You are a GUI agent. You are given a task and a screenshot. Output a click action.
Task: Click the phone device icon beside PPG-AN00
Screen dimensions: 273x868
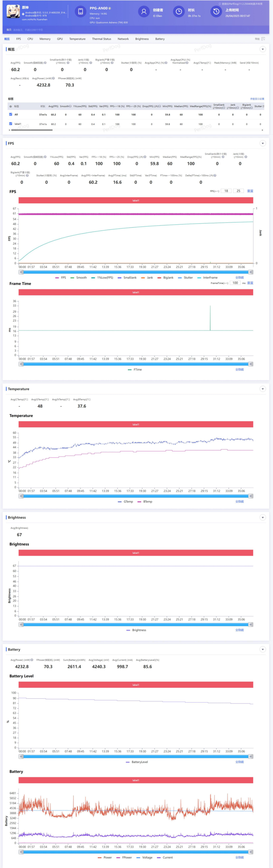80,12
